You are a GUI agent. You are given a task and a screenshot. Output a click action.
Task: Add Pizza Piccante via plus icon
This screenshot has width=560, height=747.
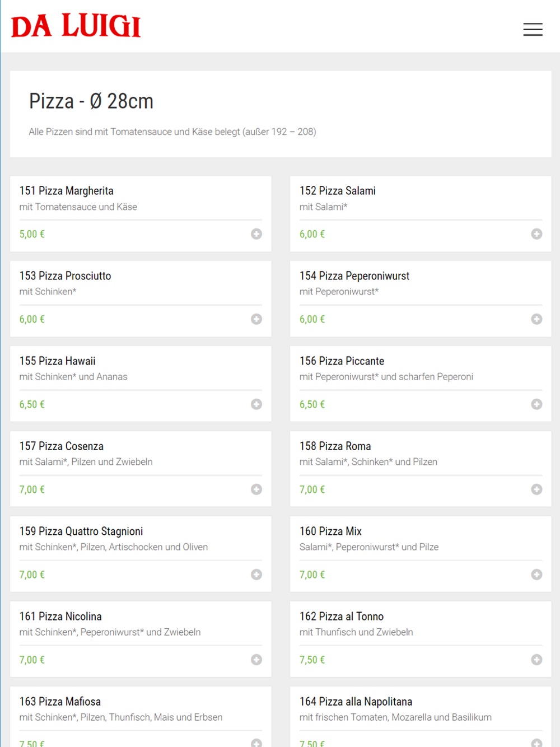(536, 404)
